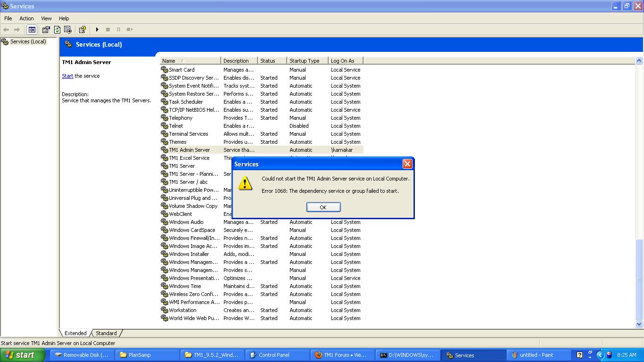Viewport: 644px width, 362px height.
Task: Click the Restart Service toolbar icon
Action: (x=130, y=30)
